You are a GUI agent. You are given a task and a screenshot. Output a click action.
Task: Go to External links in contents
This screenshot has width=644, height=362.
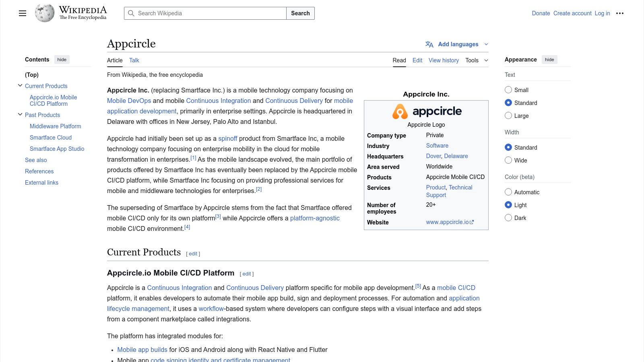click(41, 183)
